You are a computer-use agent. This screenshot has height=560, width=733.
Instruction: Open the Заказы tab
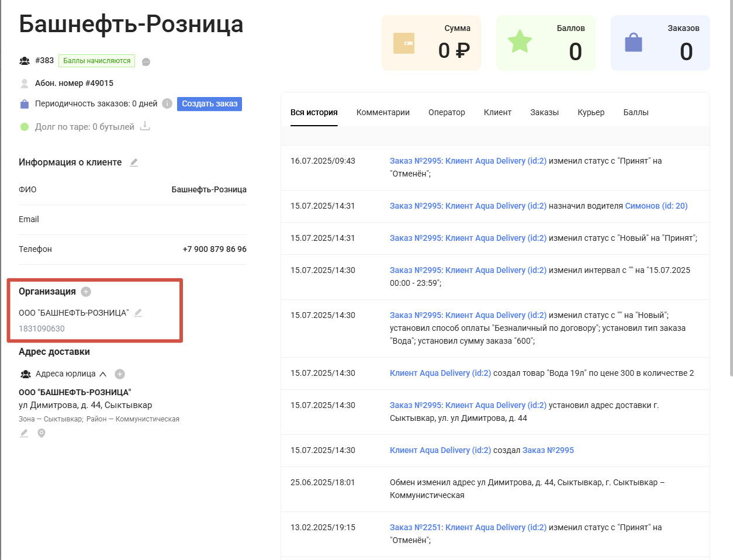(x=544, y=112)
